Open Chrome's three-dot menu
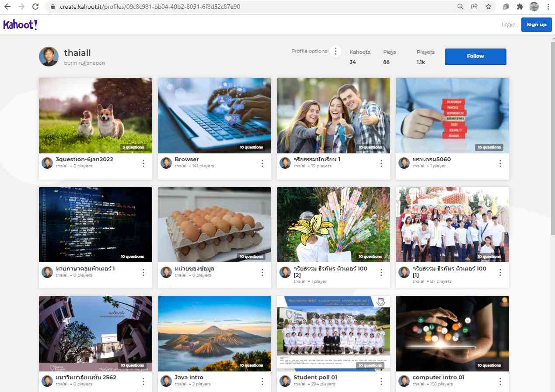This screenshot has width=555, height=392. [x=548, y=7]
